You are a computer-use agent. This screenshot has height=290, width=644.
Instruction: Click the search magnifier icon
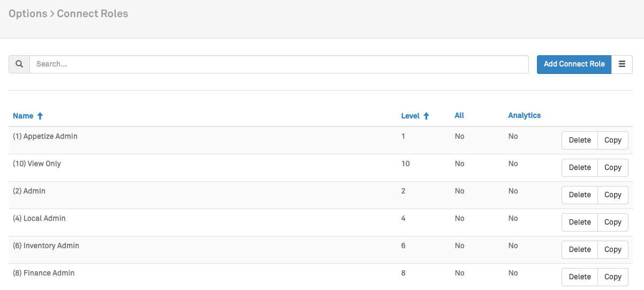coord(19,64)
